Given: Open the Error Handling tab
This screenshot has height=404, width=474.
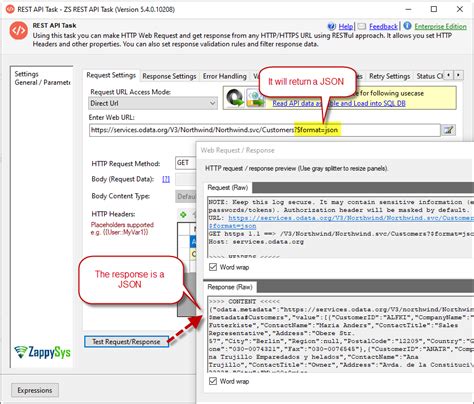Looking at the screenshot, I should (x=225, y=76).
